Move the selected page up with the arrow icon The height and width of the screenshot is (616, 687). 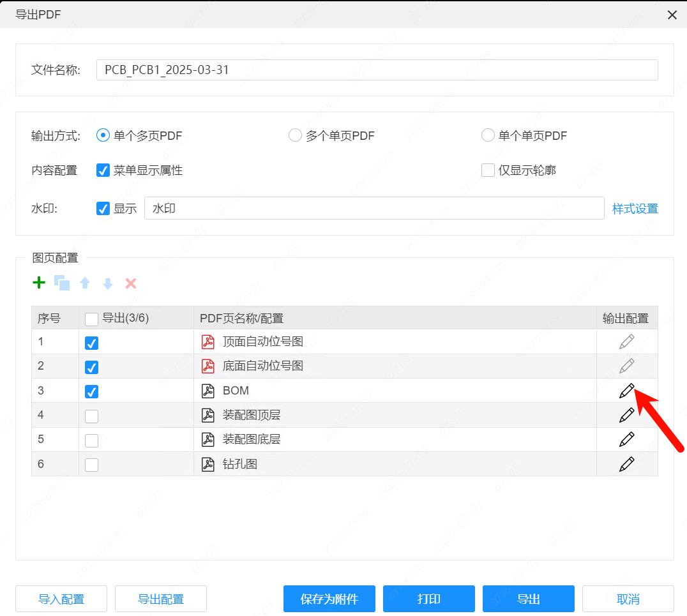click(x=85, y=283)
